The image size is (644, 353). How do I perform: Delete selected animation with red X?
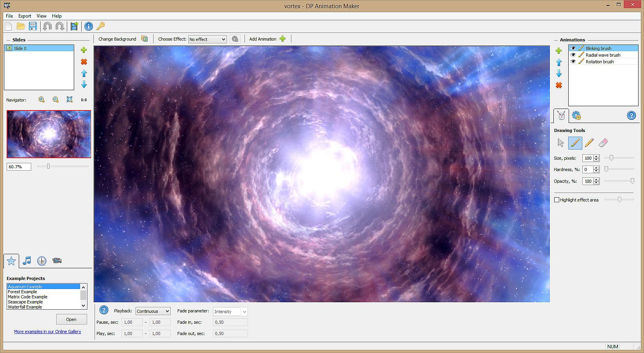(x=559, y=85)
